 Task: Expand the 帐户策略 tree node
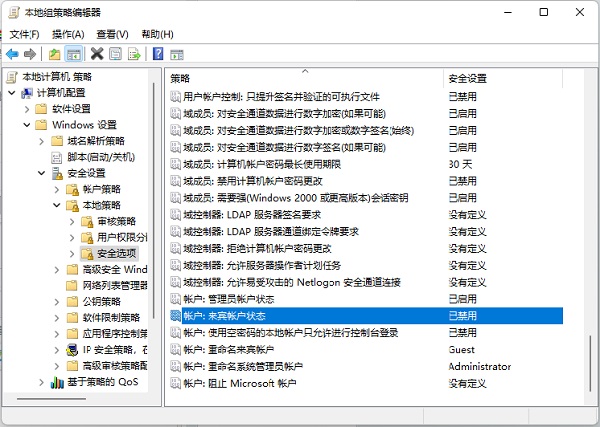pos(57,189)
